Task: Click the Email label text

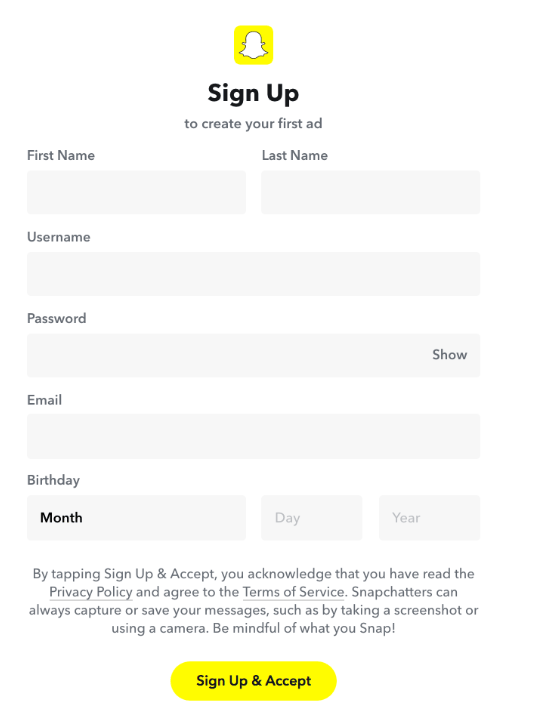Action: click(x=44, y=399)
